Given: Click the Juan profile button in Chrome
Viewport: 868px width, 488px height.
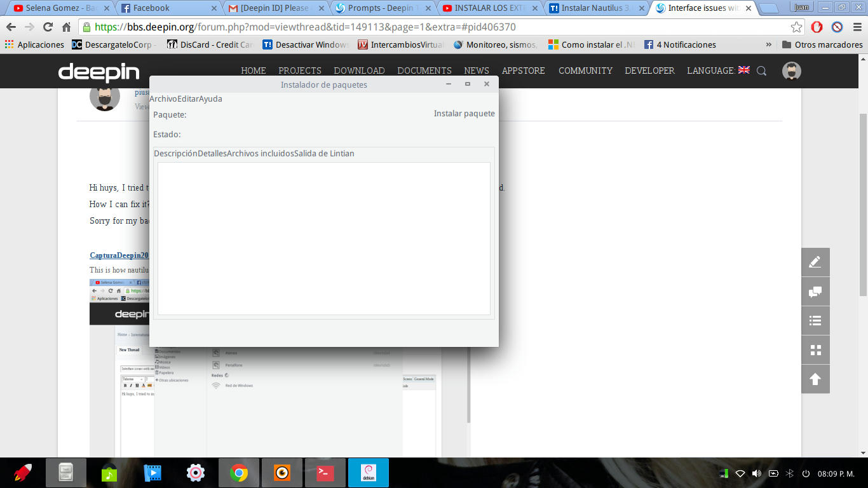Looking at the screenshot, I should coord(801,7).
